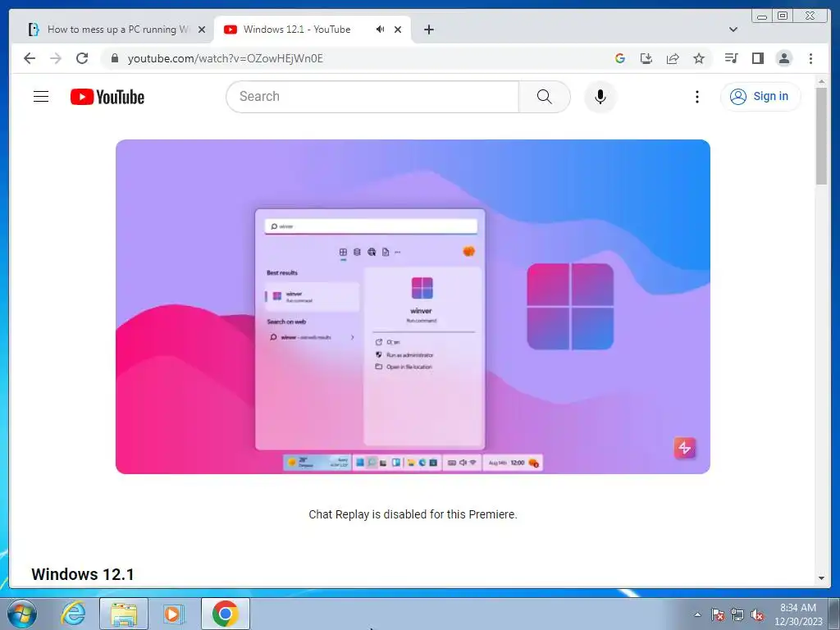Expand the tab search dropdown chevron

pos(733,30)
